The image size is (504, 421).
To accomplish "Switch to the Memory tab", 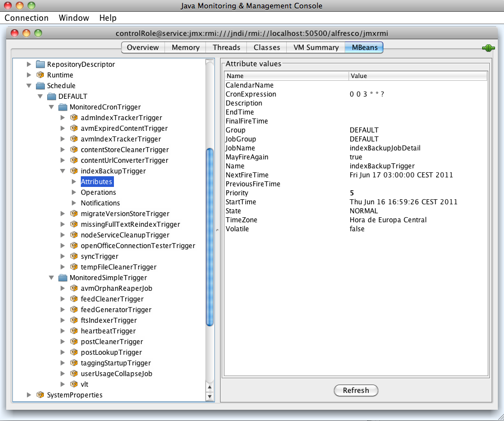I will coord(185,47).
